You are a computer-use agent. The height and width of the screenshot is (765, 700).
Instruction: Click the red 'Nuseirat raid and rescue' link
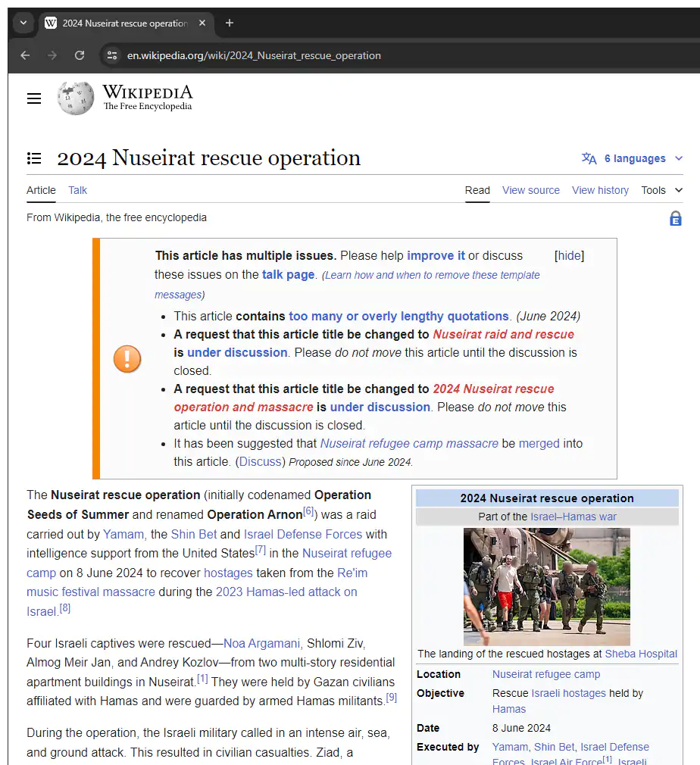click(503, 334)
